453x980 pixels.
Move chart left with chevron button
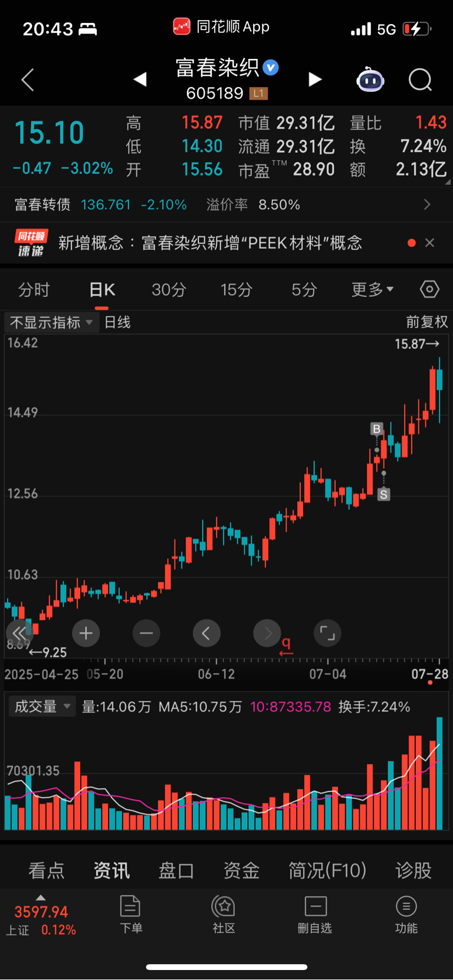click(206, 633)
